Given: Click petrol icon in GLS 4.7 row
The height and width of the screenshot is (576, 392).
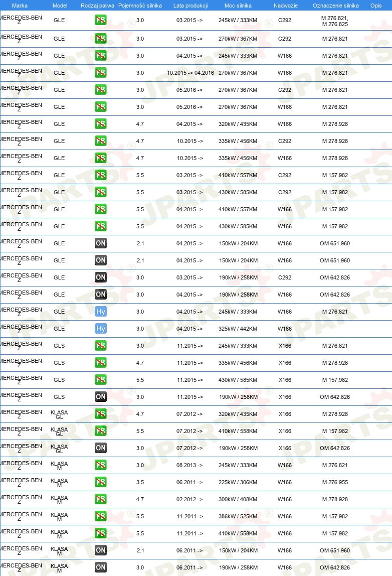Looking at the screenshot, I should pyautogui.click(x=101, y=363).
